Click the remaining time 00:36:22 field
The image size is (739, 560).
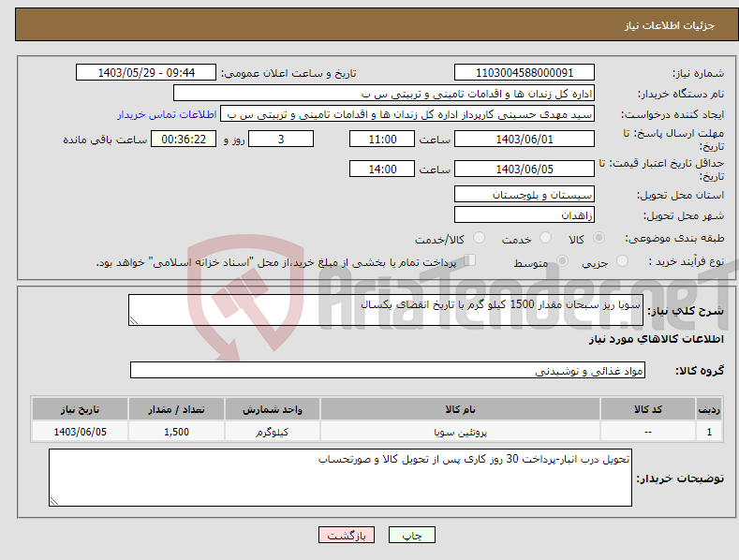pyautogui.click(x=184, y=139)
